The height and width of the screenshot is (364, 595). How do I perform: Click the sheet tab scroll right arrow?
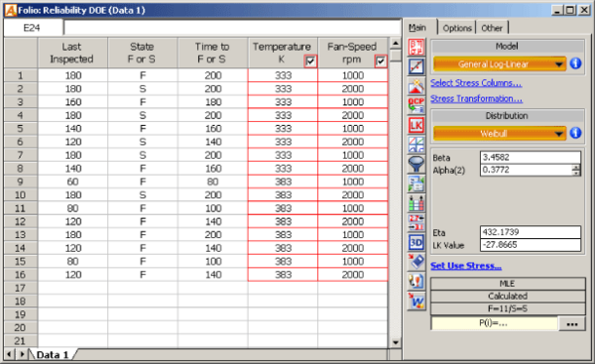[x=22, y=354]
